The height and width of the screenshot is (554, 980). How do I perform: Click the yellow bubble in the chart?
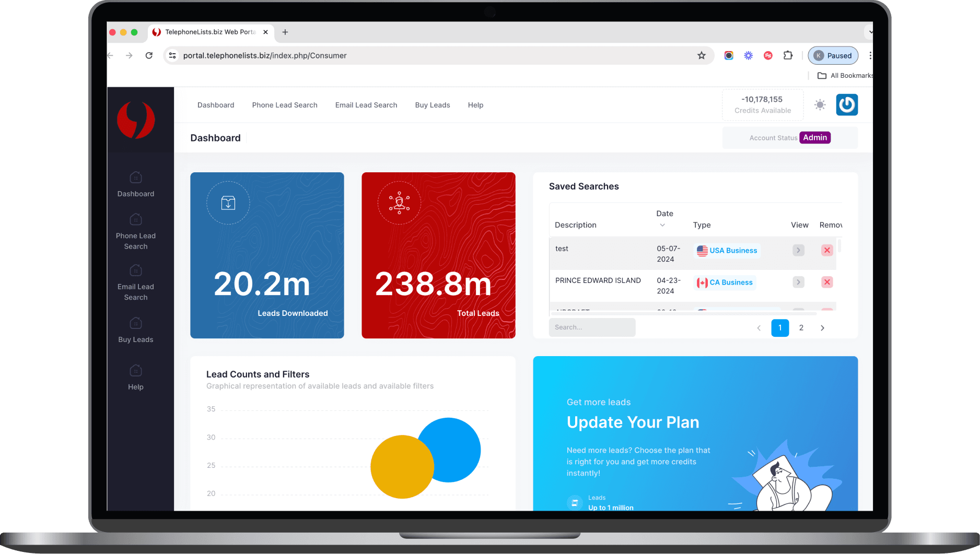click(402, 467)
